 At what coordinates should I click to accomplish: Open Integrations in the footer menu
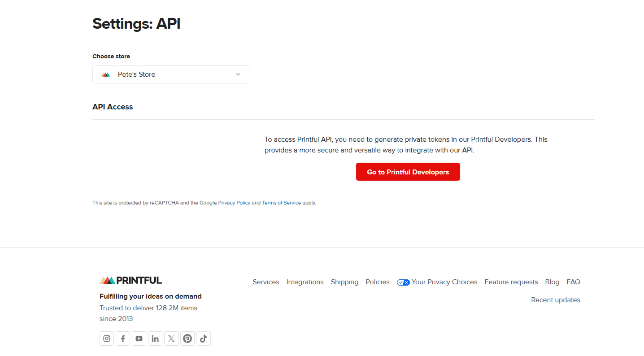coord(305,282)
